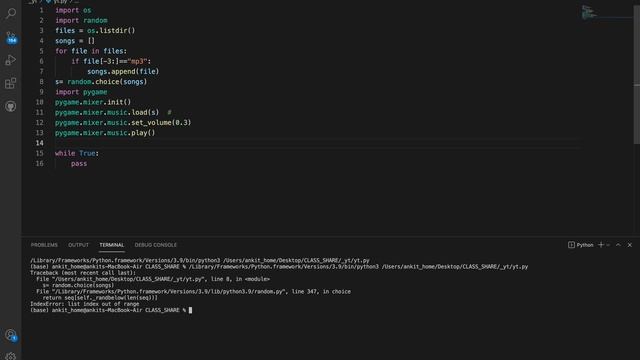Image resolution: width=640 pixels, height=360 pixels.
Task: Click the 'files = os.listdir()' line
Action: (x=95, y=31)
